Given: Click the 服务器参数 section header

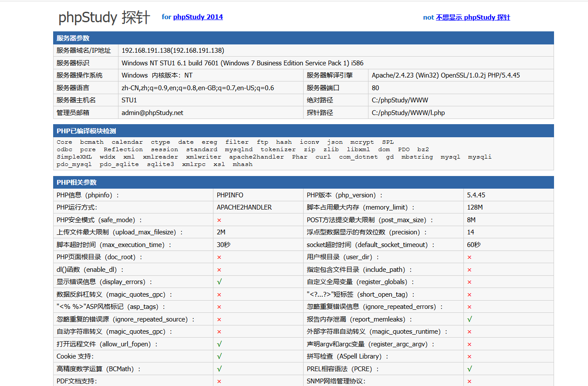Looking at the screenshot, I should point(304,38).
